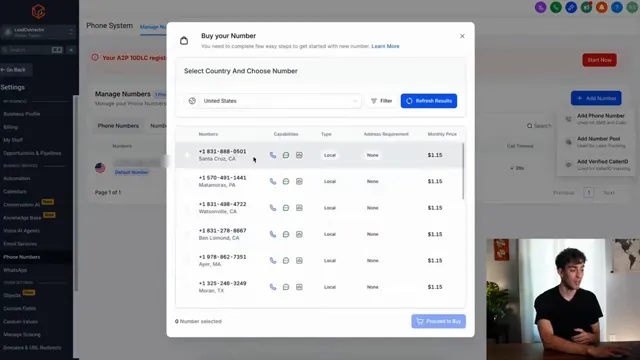Switch to the Phone Numbers tab behind dialog
The width and height of the screenshot is (640, 360).
[118, 126]
